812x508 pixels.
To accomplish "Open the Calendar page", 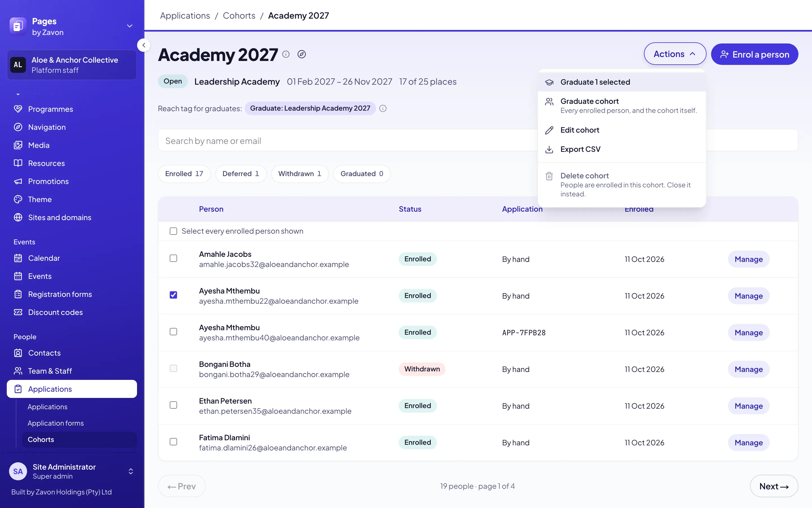I will point(72,258).
